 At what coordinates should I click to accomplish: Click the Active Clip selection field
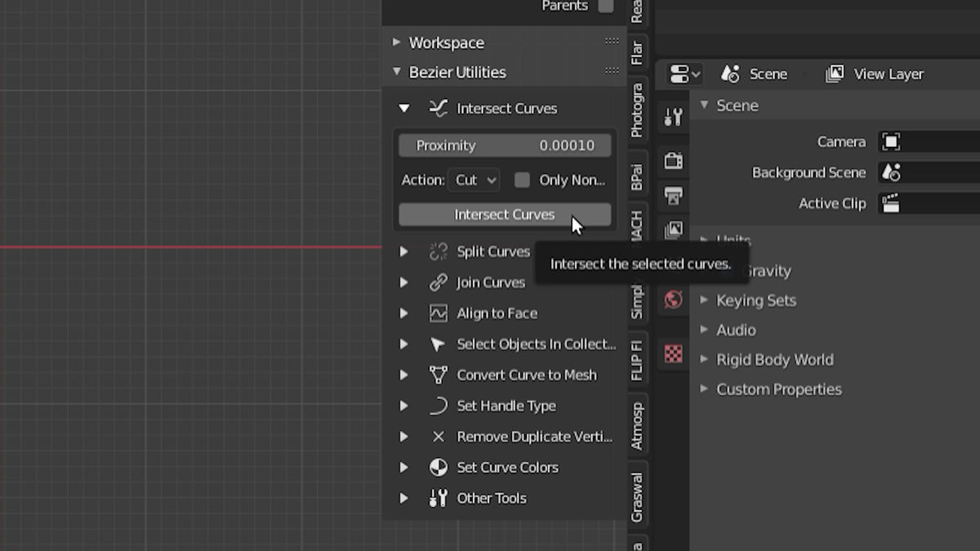(929, 203)
